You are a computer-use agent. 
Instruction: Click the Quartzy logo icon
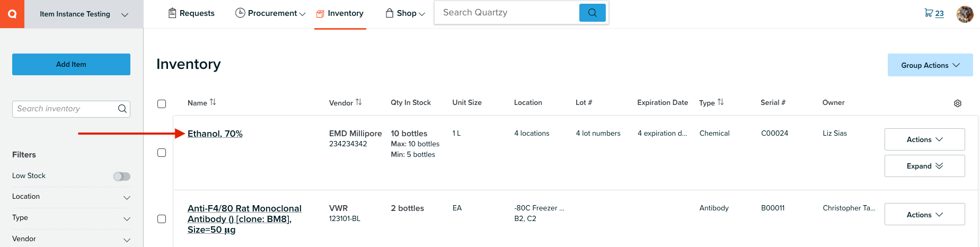[x=12, y=14]
